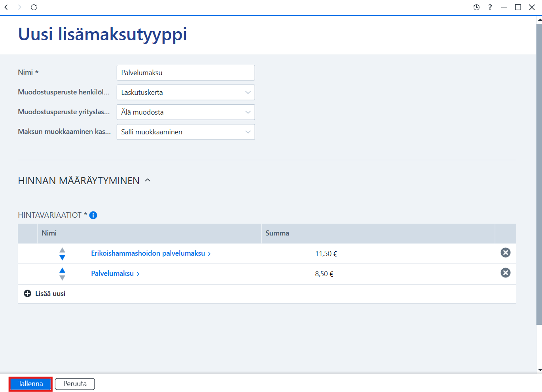Collapse the Hinnan määräytyminen section
This screenshot has width=542, height=392.
pos(148,180)
